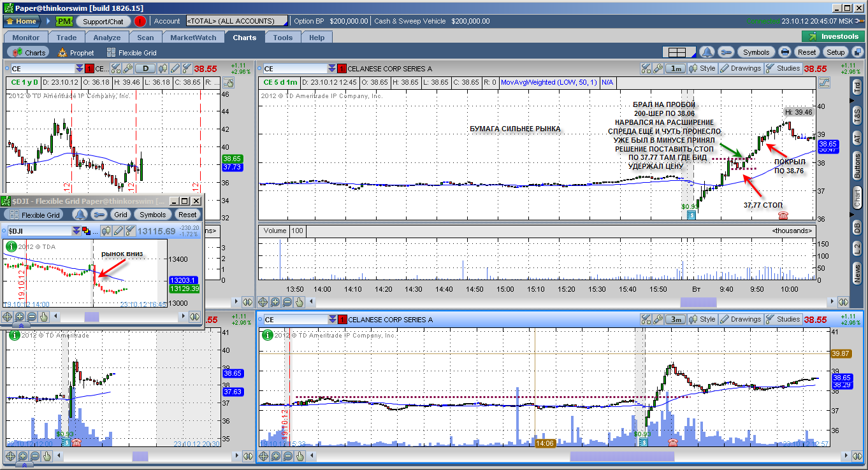Switch to the Analyze tab
The width and height of the screenshot is (868, 470).
tap(106, 38)
